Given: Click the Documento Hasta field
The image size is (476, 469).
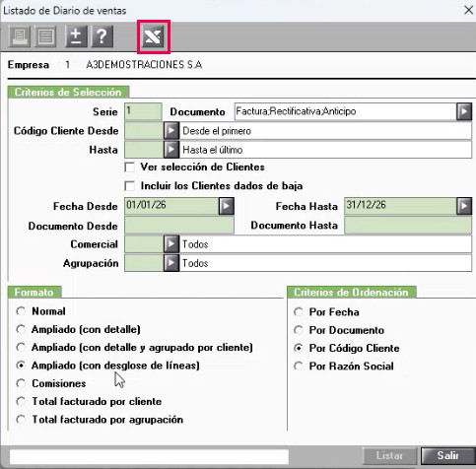Looking at the screenshot, I should click(408, 226).
